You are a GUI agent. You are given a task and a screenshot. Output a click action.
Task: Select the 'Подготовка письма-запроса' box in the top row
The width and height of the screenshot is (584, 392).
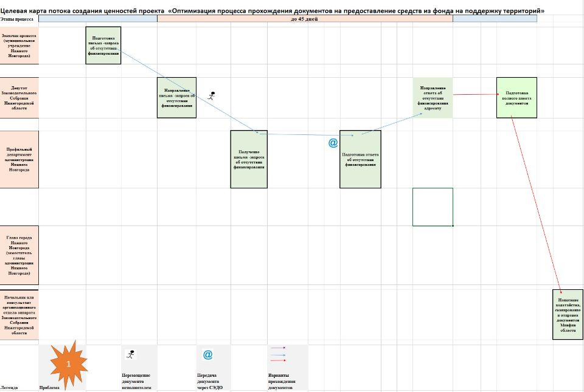pos(103,46)
